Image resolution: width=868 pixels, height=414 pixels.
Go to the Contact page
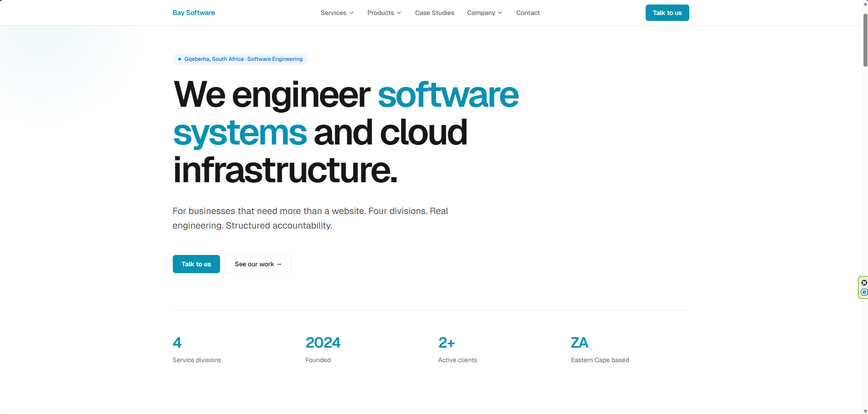pos(528,13)
